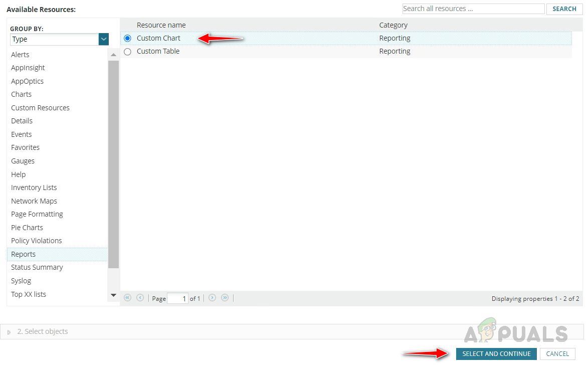Click the CANCEL button
This screenshot has width=588, height=365.
coord(557,354)
